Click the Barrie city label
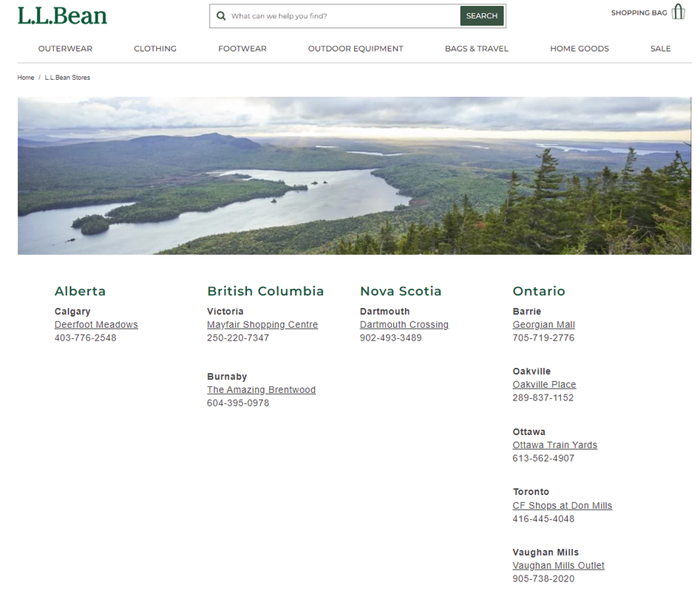 (x=527, y=311)
